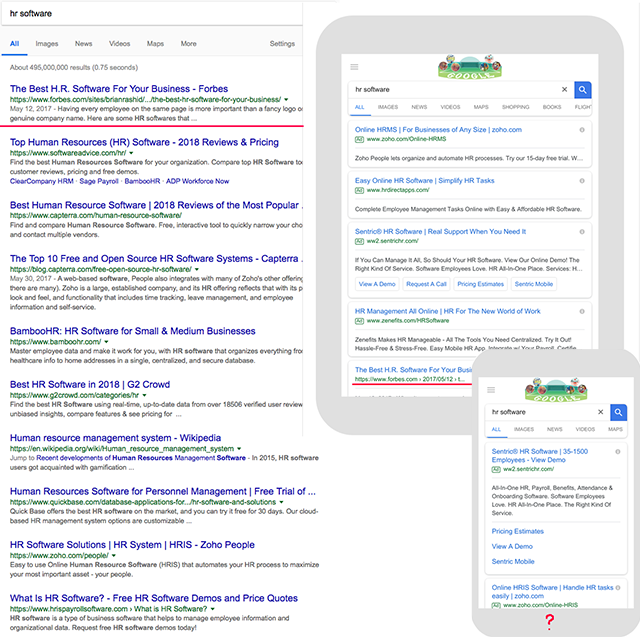Expand dropdown arrow beside hrispayrollsoftware.com URL

coord(213,609)
